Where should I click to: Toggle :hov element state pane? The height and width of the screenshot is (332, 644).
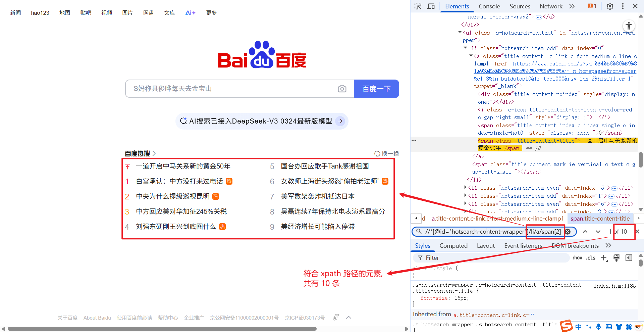tap(578, 258)
